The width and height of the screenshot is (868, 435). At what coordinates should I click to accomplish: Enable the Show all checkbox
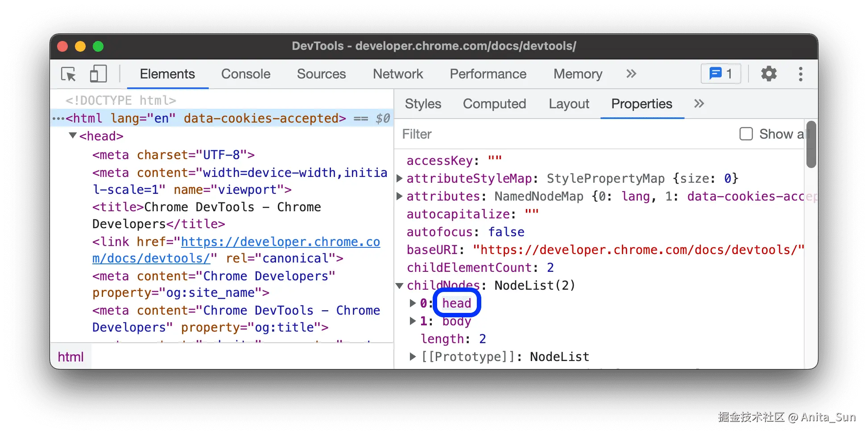click(746, 134)
